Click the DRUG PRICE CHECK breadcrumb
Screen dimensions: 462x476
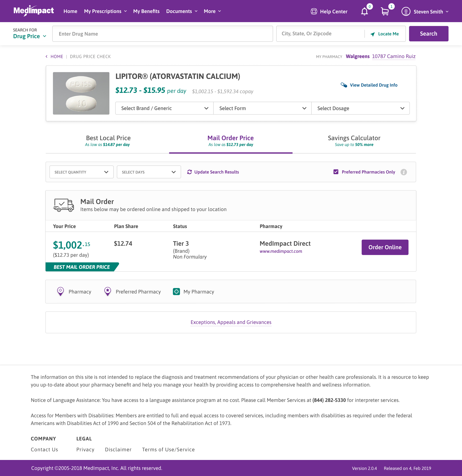click(x=90, y=57)
